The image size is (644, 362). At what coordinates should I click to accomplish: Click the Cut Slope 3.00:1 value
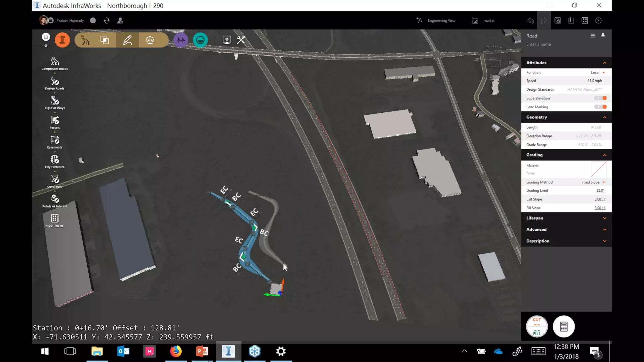600,199
